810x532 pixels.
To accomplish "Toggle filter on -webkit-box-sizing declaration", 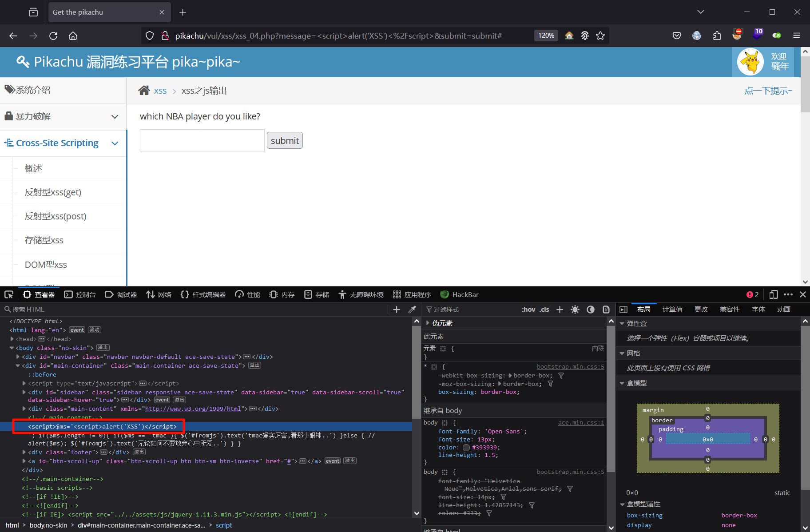I will pyautogui.click(x=561, y=376).
